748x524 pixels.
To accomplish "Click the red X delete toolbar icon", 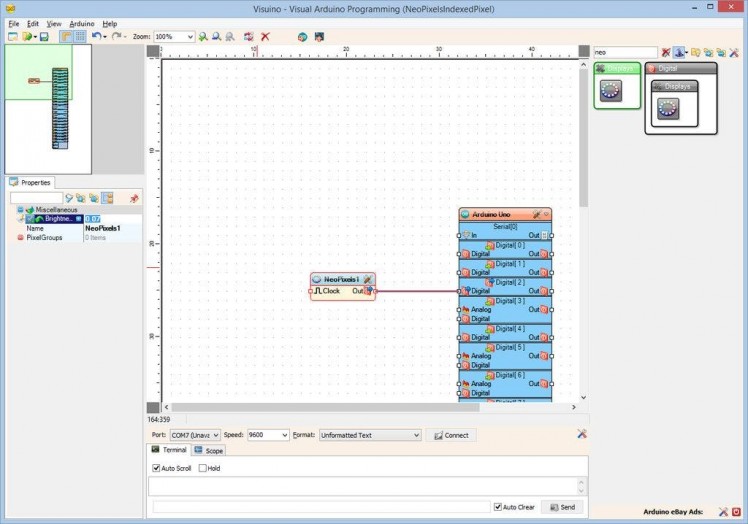I will pos(265,37).
